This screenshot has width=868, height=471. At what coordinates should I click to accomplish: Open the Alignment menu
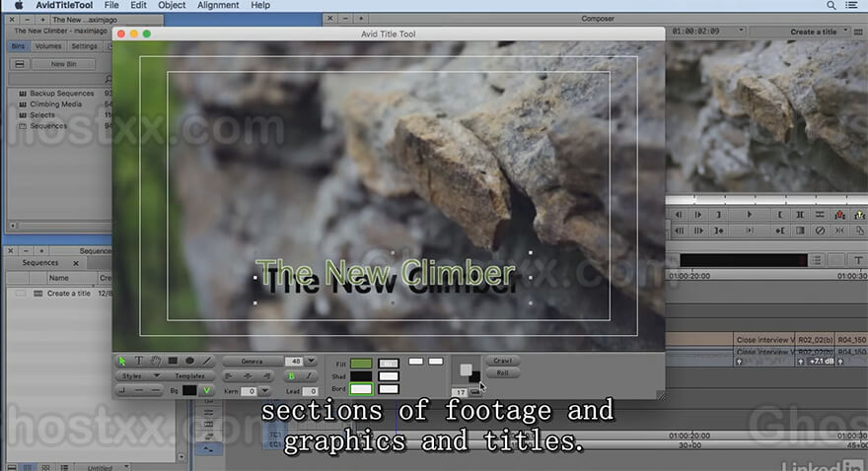[218, 5]
